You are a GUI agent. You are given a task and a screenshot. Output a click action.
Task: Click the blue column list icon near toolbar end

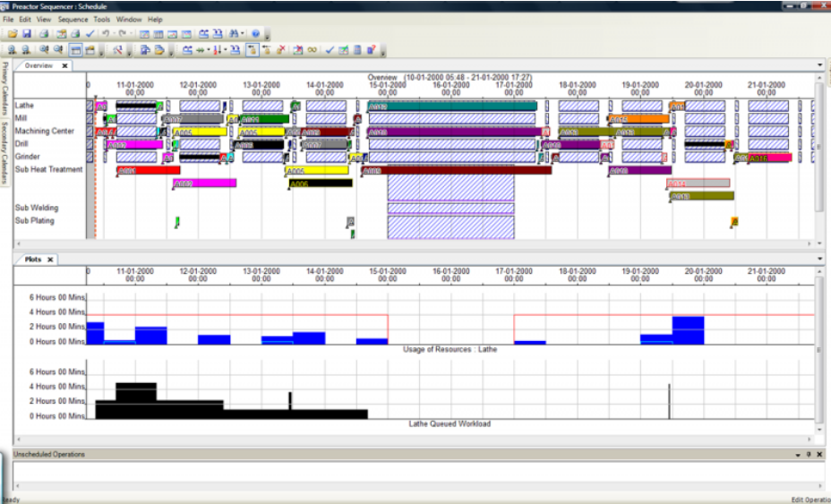[x=357, y=50]
